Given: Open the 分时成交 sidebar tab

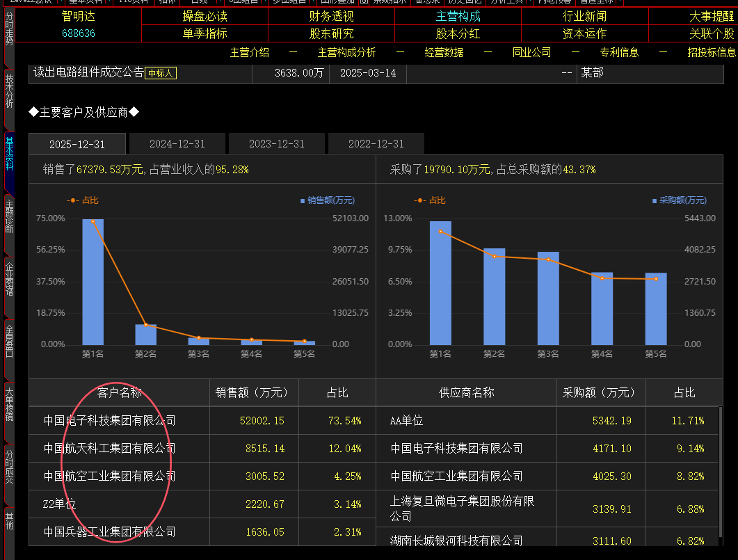Looking at the screenshot, I should (x=9, y=466).
